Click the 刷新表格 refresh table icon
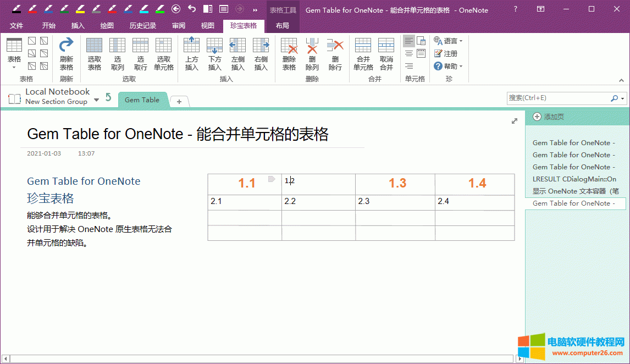 (66, 53)
